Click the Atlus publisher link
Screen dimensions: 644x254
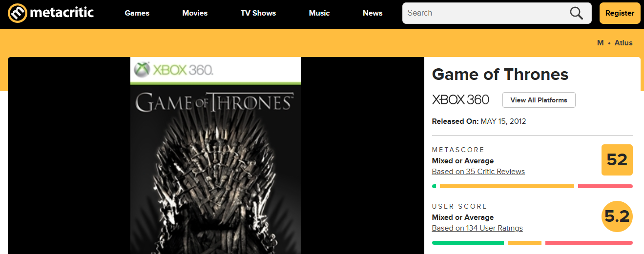(623, 43)
